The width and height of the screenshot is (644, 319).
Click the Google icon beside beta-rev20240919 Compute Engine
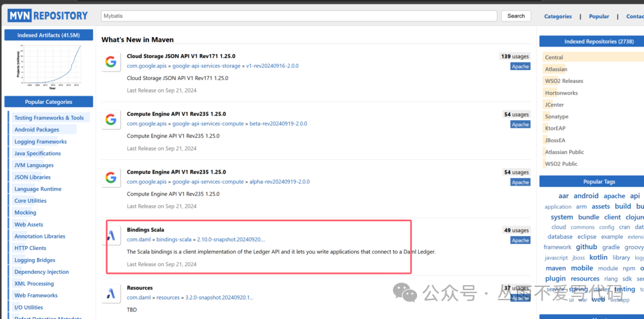pyautogui.click(x=111, y=120)
